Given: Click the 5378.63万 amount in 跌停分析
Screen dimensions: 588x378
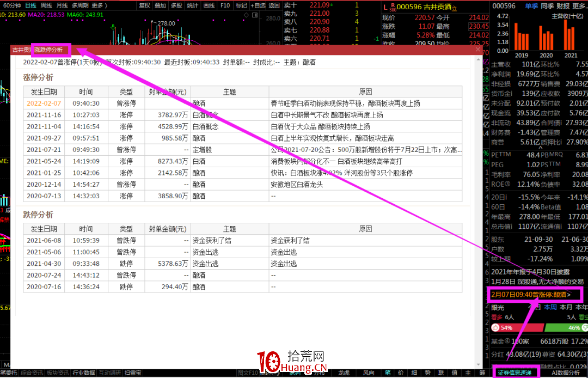Looking at the screenshot, I should pyautogui.click(x=168, y=264).
